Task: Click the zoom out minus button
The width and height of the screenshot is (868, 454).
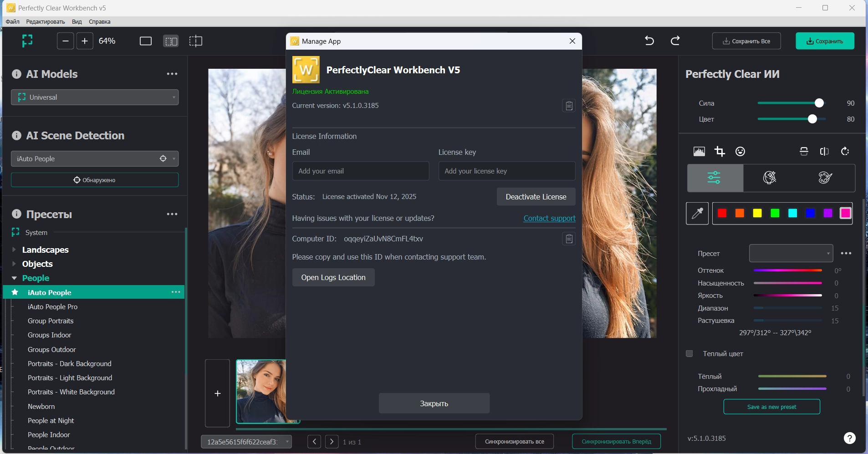Action: click(x=65, y=41)
